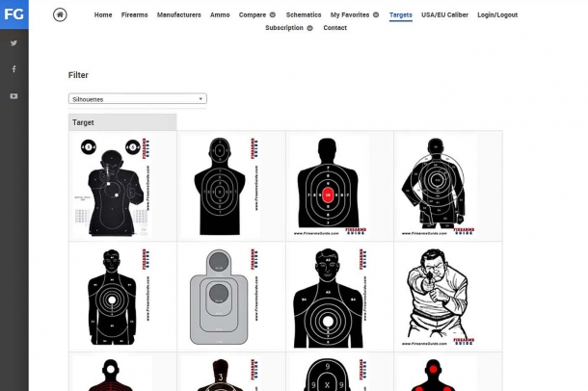Open the target with red center bullseye

[x=329, y=186]
